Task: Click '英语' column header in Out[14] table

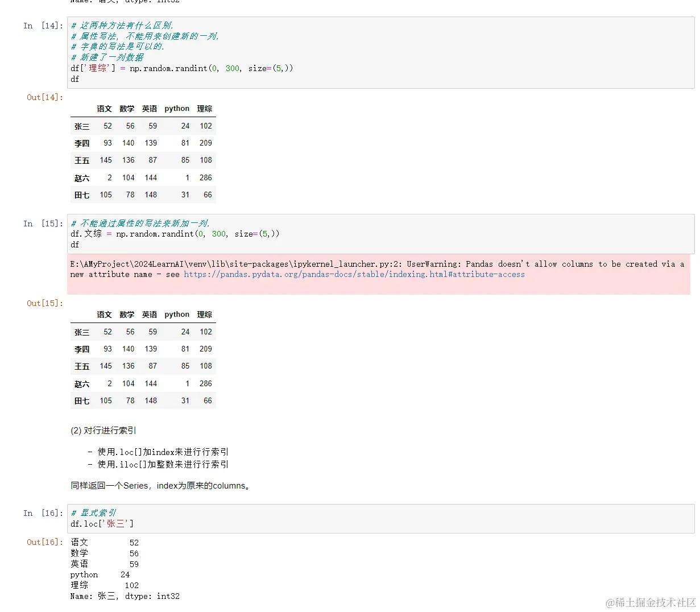Action: (150, 109)
